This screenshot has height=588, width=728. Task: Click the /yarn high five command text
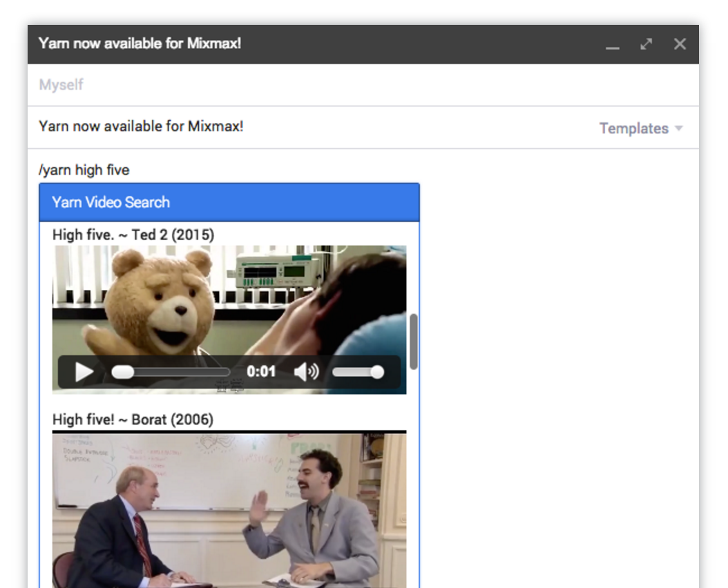tap(84, 170)
